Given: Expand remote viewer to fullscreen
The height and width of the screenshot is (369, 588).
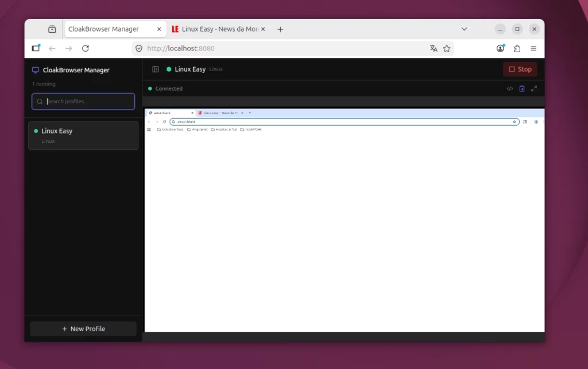Looking at the screenshot, I should click(534, 89).
